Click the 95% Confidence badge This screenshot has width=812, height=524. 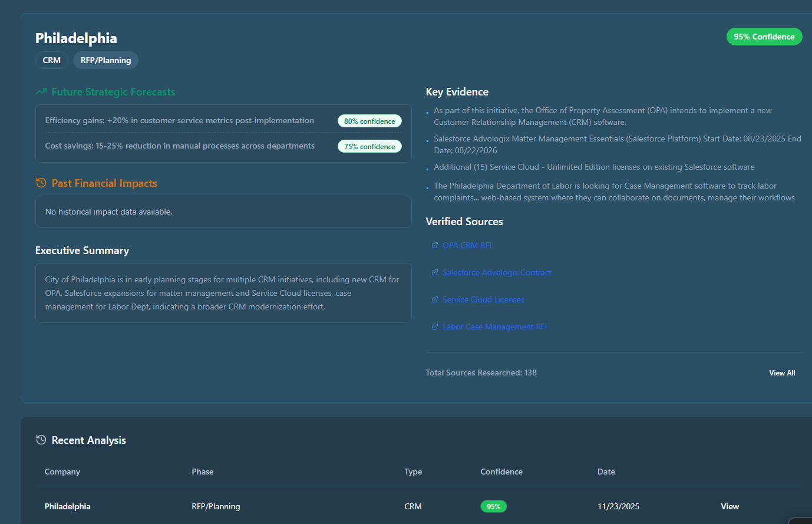[764, 37]
